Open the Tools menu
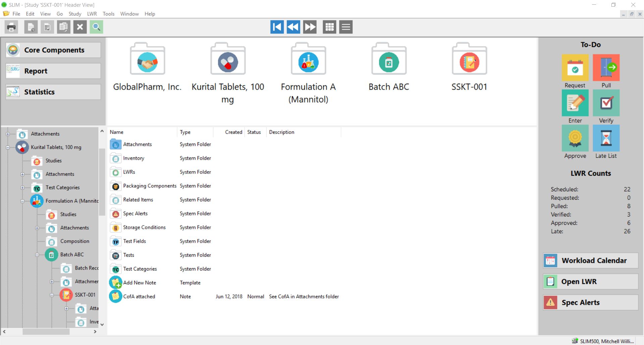 pyautogui.click(x=108, y=14)
